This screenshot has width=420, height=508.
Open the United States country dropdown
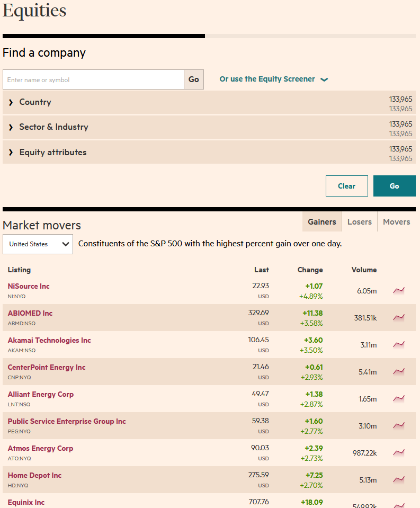(x=38, y=244)
